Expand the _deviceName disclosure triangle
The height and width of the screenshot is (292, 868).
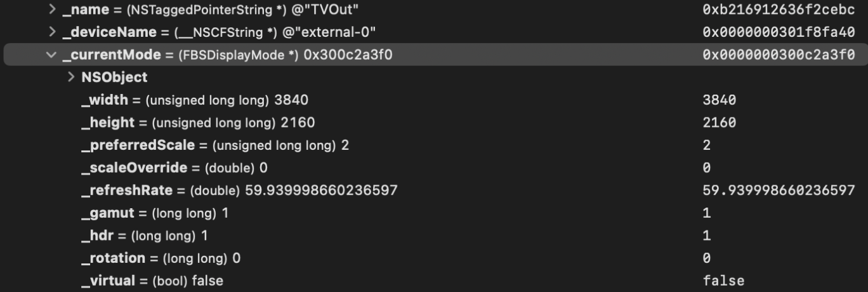51,32
